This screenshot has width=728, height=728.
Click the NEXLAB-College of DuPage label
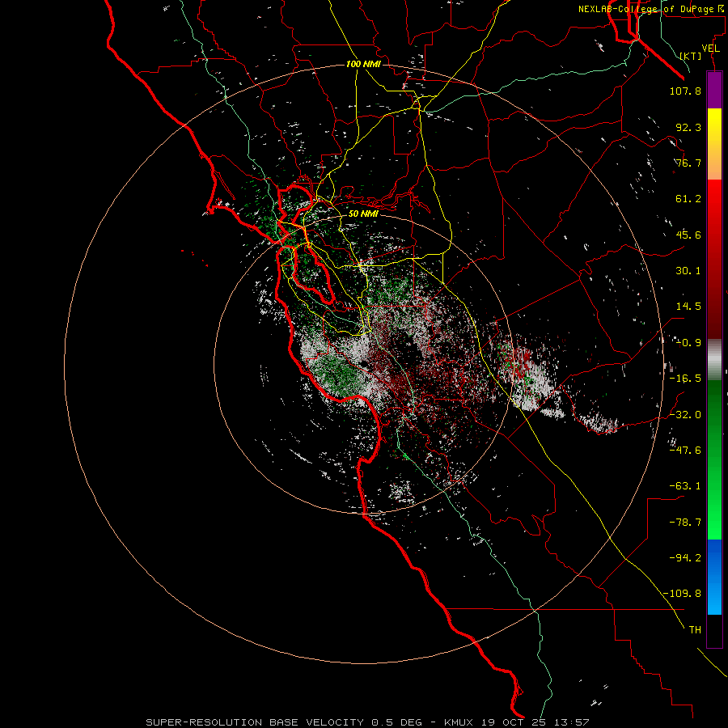[x=650, y=9]
